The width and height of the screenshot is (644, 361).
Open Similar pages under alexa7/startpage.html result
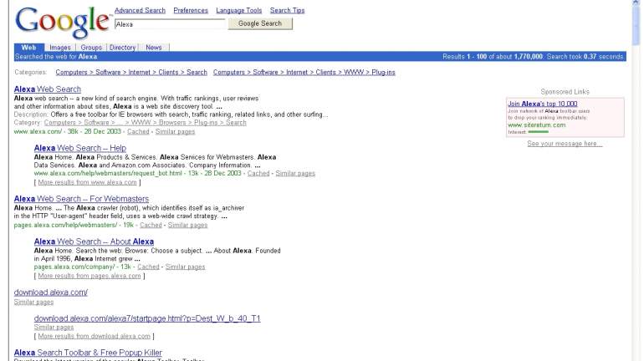tap(54, 328)
